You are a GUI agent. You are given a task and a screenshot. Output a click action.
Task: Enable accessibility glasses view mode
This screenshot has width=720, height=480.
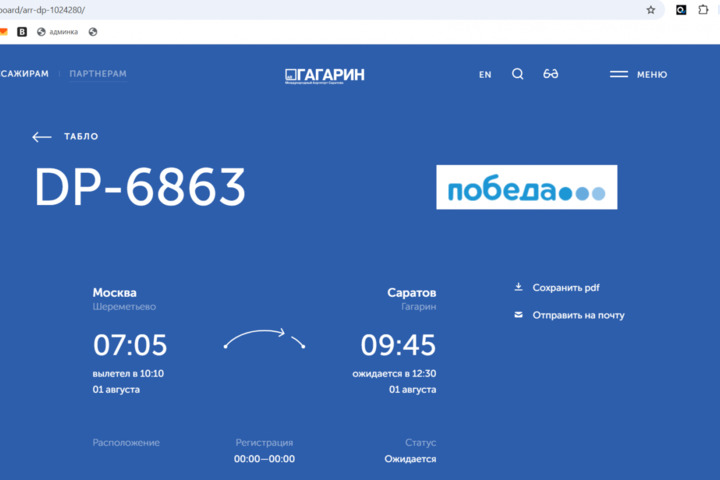[551, 74]
